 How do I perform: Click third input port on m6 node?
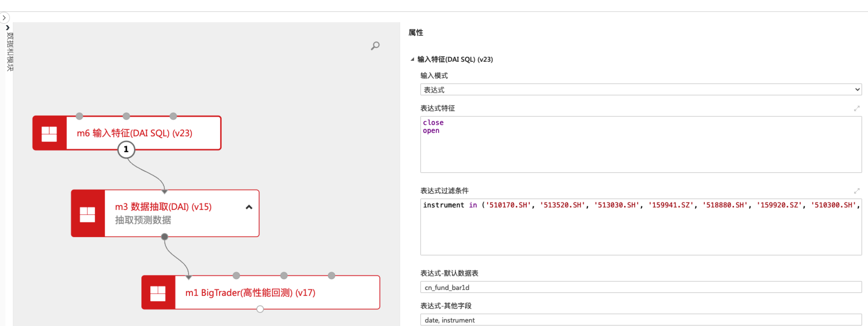[x=173, y=116]
